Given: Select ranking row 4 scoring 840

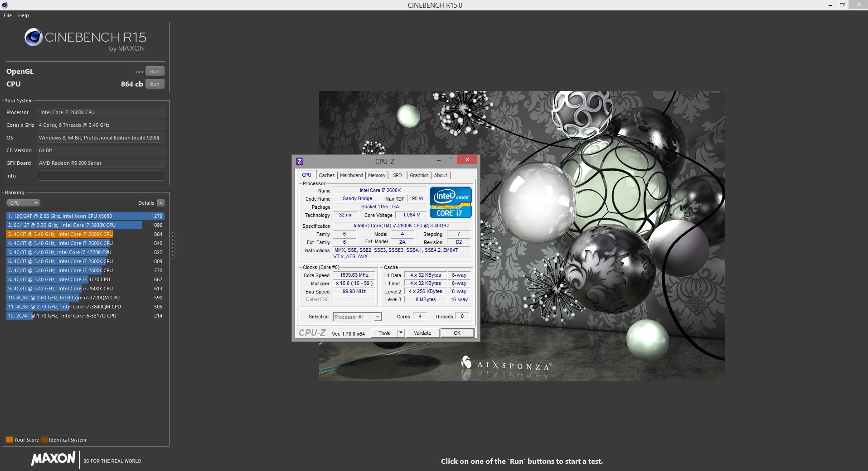Looking at the screenshot, I should click(85, 243).
